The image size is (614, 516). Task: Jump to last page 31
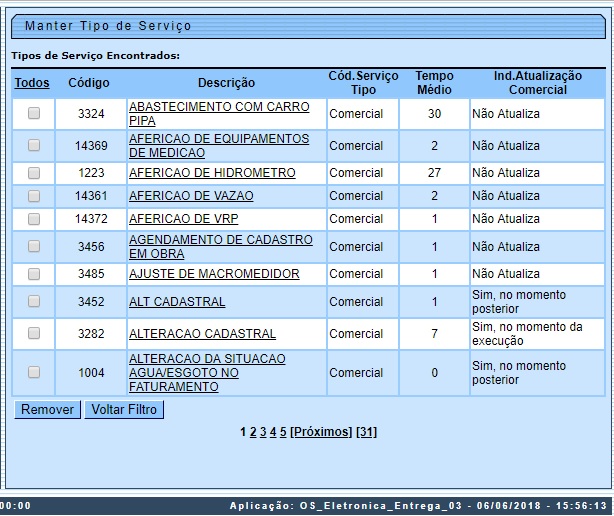coord(366,432)
